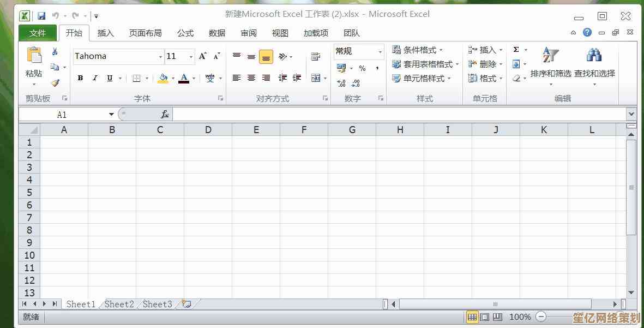Open the Name Box dropdown arrow
644x328 pixels.
pyautogui.click(x=111, y=114)
